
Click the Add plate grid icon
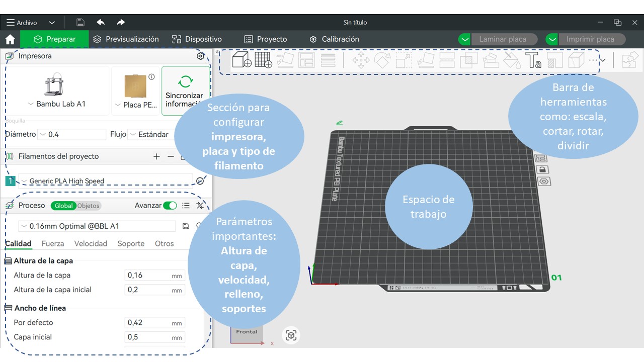tap(263, 60)
